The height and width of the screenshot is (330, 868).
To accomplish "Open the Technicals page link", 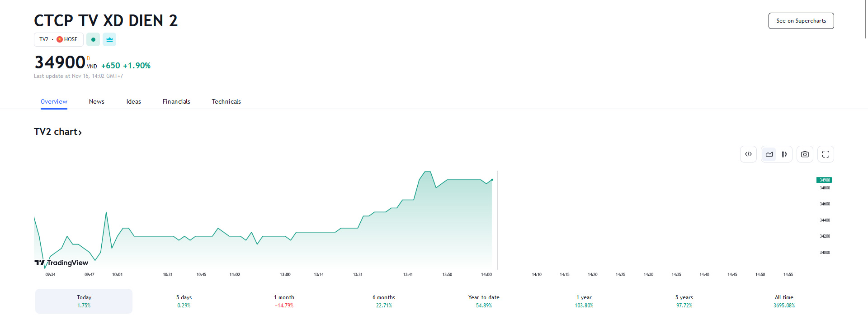I will tap(226, 101).
